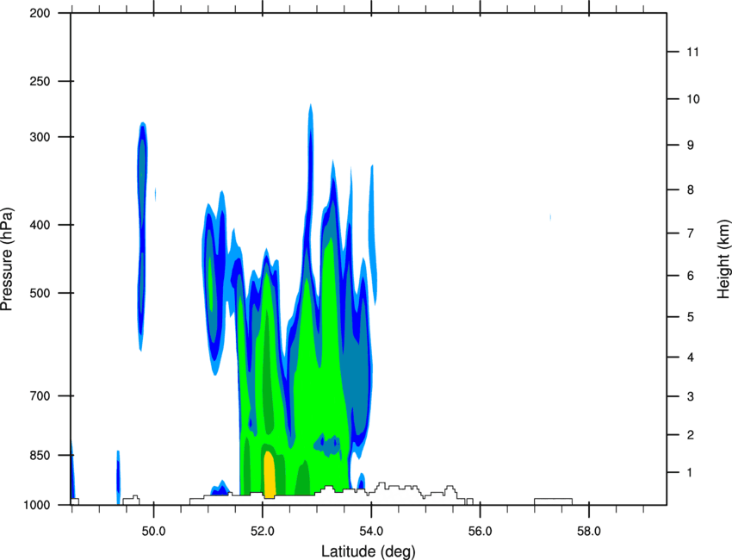Click the yellow contour core near 52.0 latitude
Image resolution: width=732 pixels, height=560 pixels.
coord(270,474)
